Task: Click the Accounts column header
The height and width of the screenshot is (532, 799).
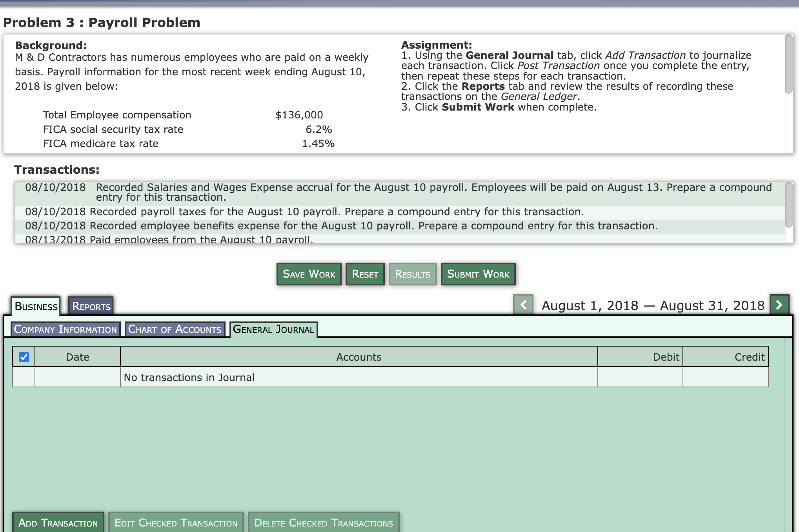Action: tap(359, 357)
